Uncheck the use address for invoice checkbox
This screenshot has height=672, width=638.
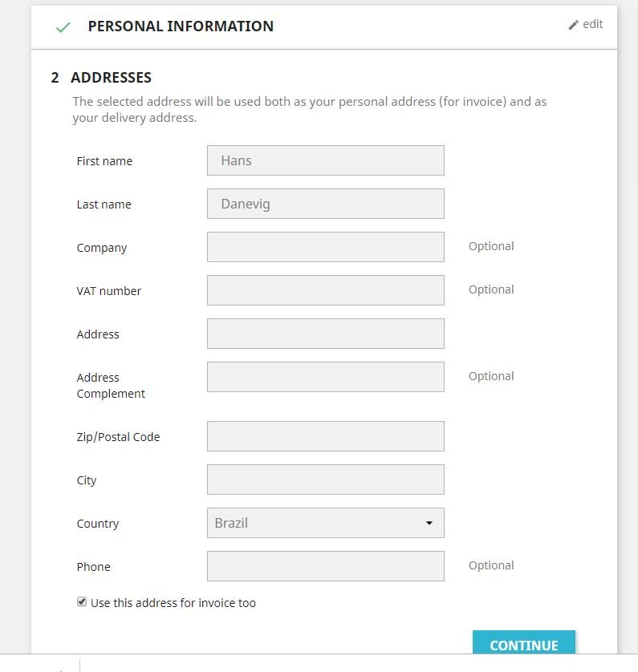pos(81,601)
